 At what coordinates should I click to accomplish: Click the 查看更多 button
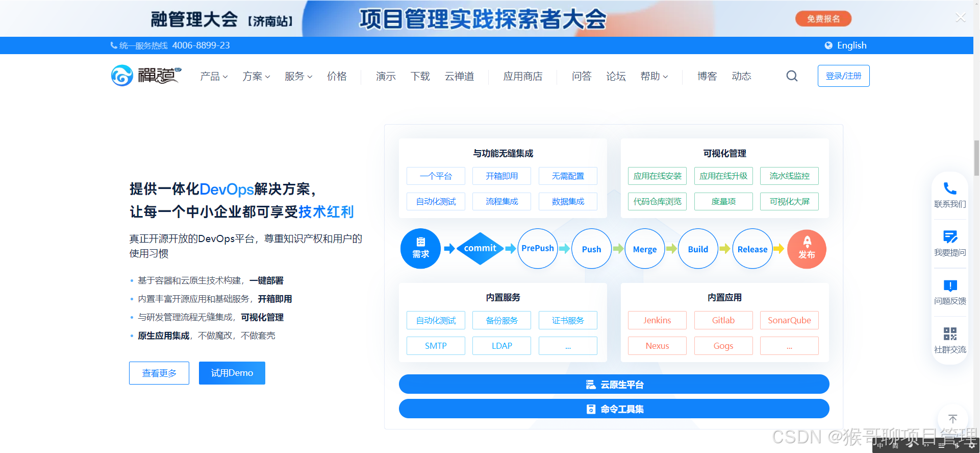159,373
